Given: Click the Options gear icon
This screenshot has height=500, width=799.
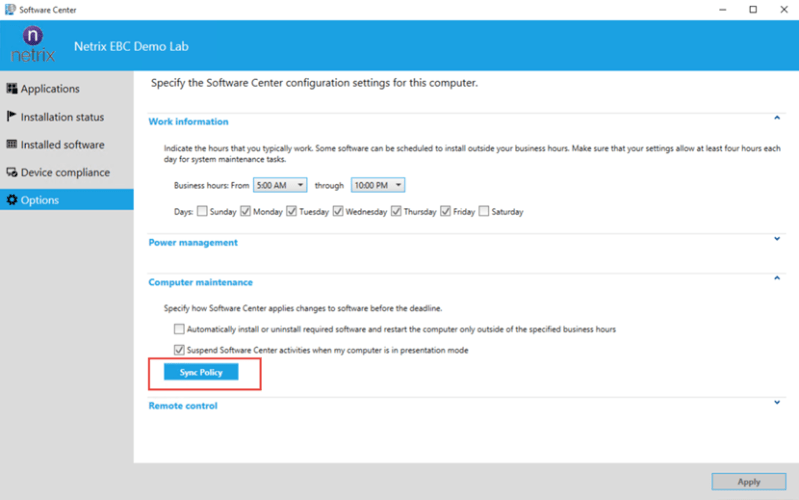Looking at the screenshot, I should 12,200.
